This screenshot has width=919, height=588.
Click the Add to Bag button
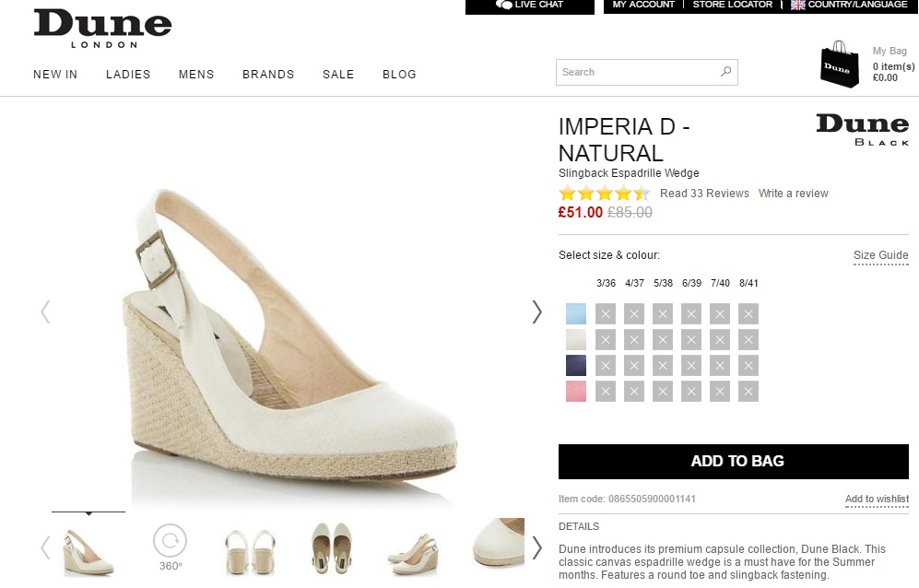[x=733, y=461]
